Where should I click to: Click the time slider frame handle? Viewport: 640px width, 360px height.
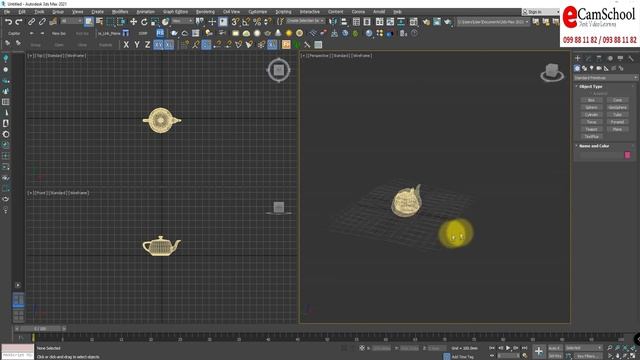[x=40, y=329]
